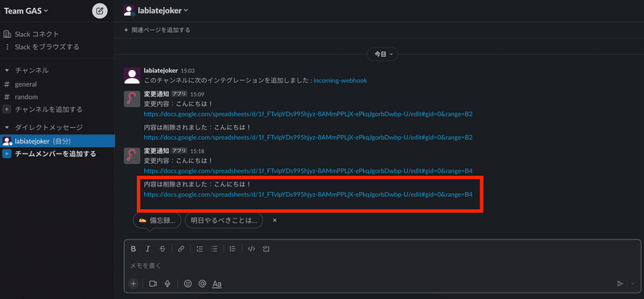Click the video clip record icon
Image resolution: width=644 pixels, height=299 pixels.
(x=153, y=284)
